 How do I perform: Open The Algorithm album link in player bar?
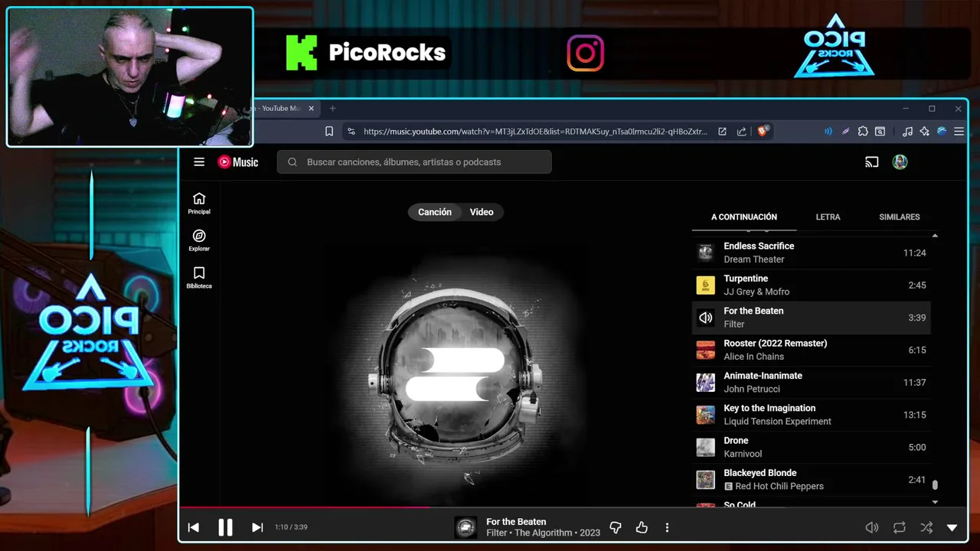544,533
